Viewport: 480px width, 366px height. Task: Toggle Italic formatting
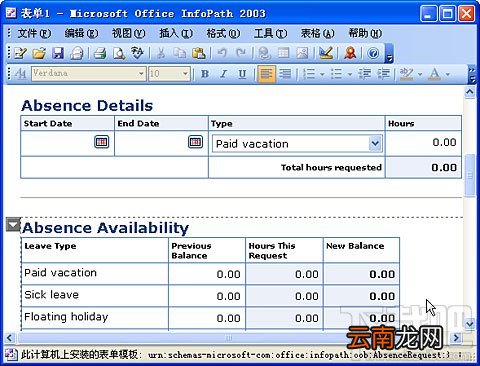click(224, 74)
